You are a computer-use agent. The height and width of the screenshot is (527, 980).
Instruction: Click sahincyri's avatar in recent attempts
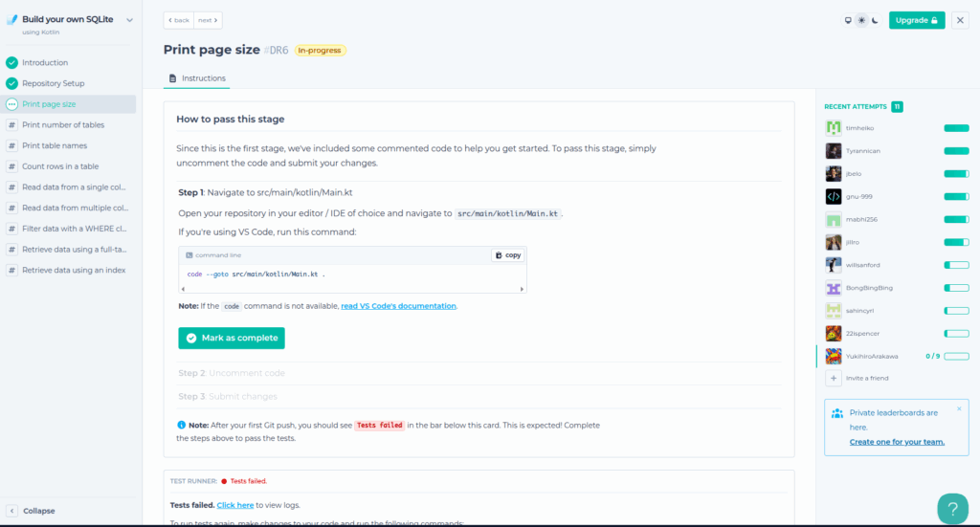coord(834,310)
